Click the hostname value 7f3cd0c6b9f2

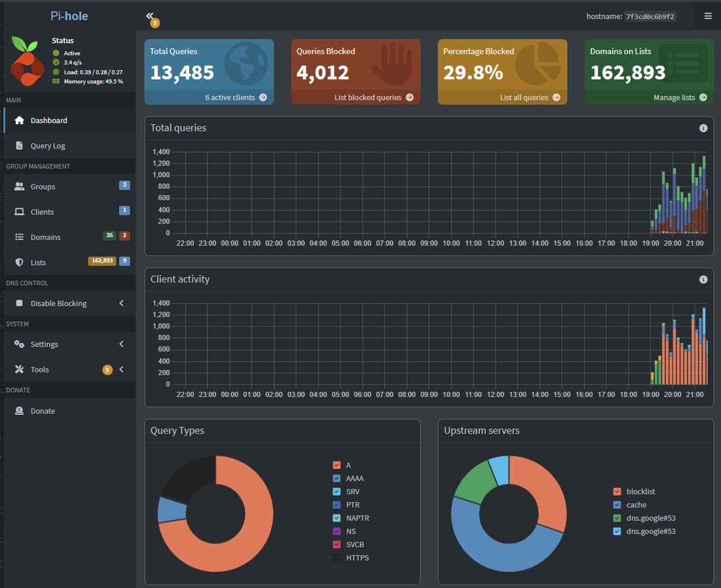coord(651,16)
